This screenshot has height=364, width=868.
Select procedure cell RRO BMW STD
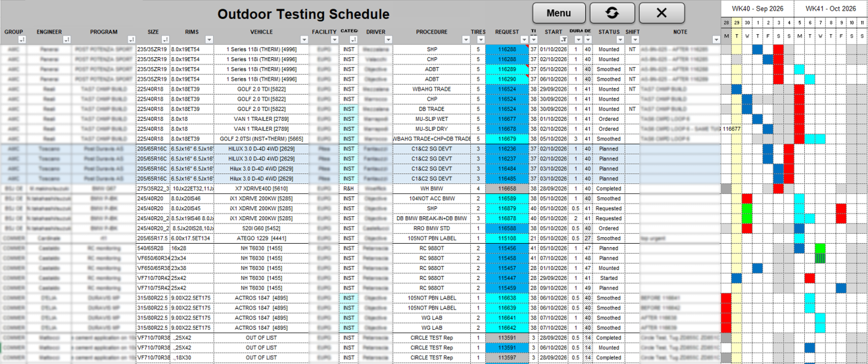pos(431,228)
